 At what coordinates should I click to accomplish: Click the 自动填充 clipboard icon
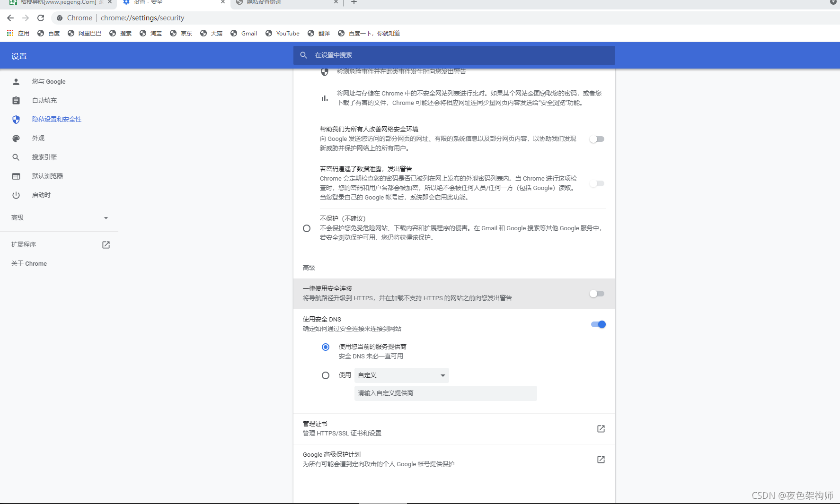pos(16,101)
